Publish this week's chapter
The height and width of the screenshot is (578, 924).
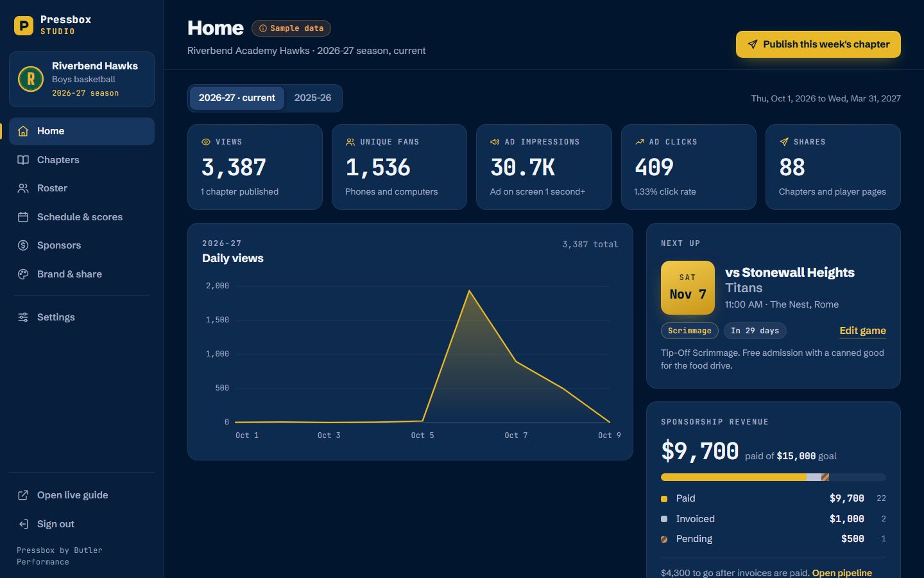(818, 44)
